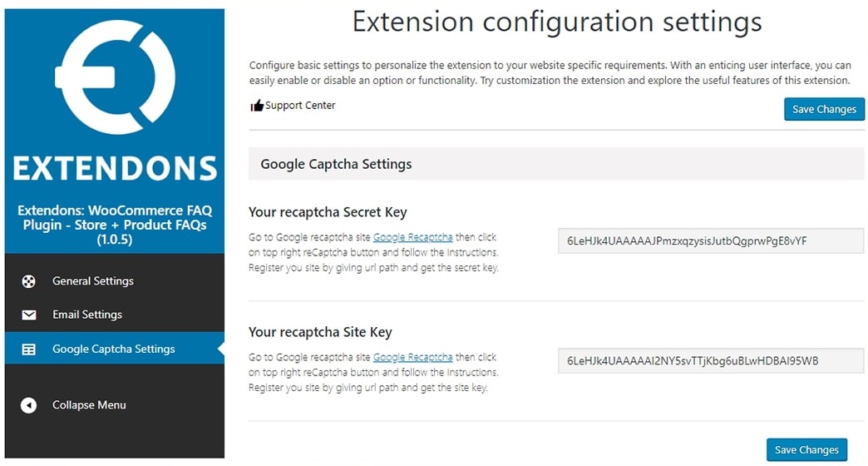
Task: Click the Extendons circular logo
Action: click(x=115, y=77)
